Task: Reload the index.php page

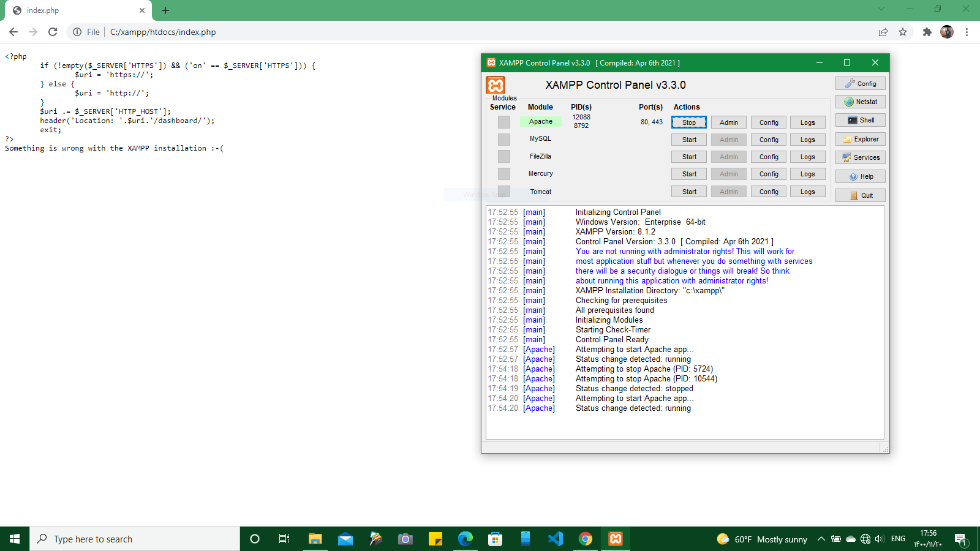Action: point(53,32)
